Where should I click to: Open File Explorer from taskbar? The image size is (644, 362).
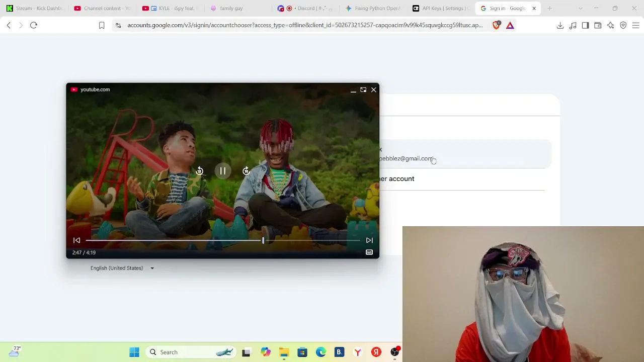coord(284,352)
